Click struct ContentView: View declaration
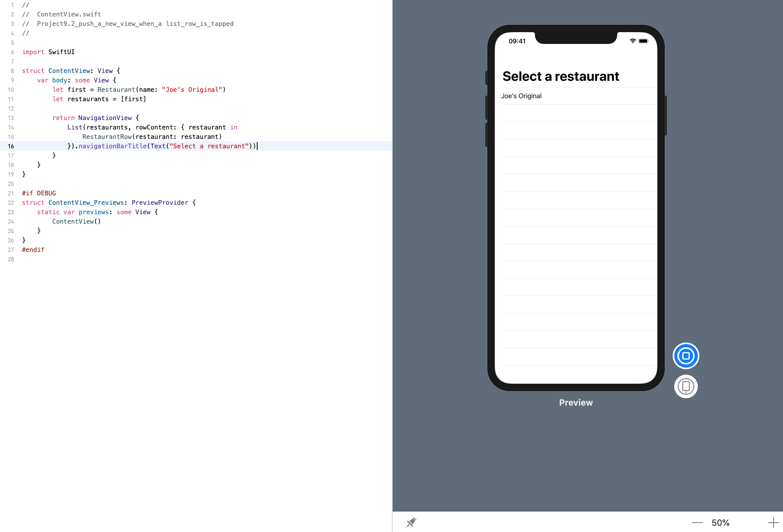783x532 pixels. [71, 71]
